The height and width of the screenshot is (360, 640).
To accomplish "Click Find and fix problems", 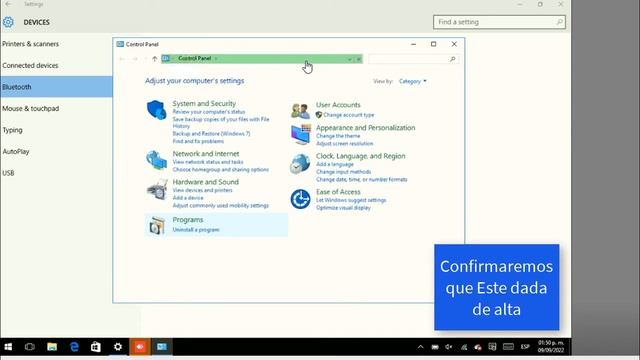I will pos(198,141).
